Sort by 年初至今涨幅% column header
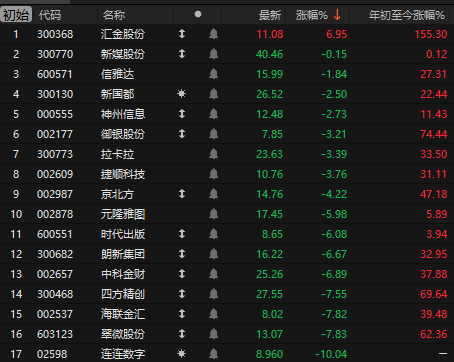 click(x=406, y=15)
